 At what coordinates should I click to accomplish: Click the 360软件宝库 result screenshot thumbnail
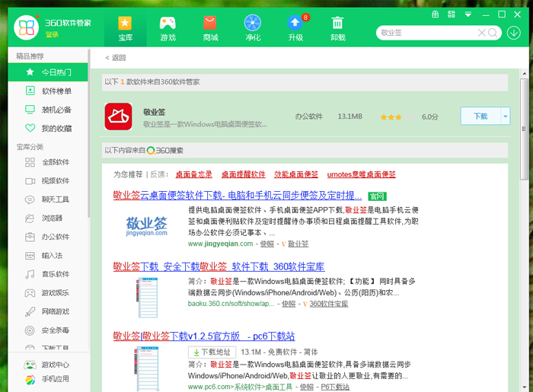point(147,298)
